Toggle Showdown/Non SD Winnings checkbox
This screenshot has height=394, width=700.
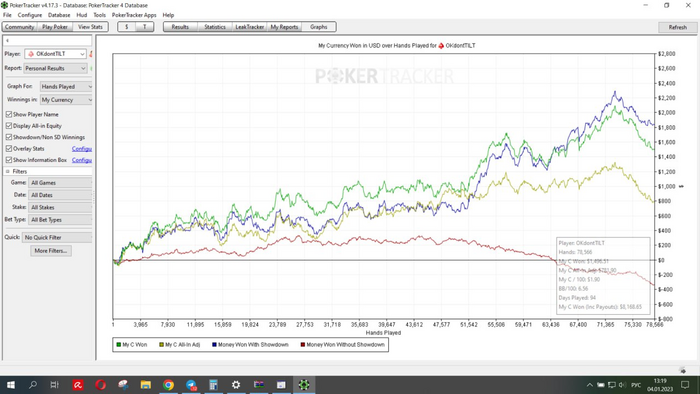pos(8,137)
